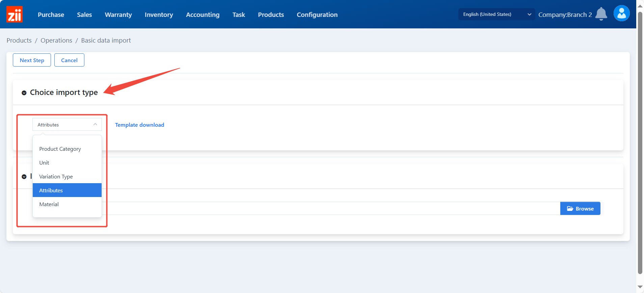Choose Unit from the import list
The image size is (644, 293).
(x=67, y=163)
